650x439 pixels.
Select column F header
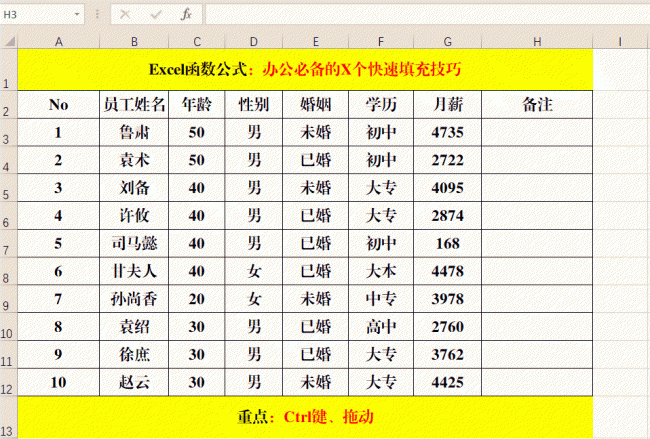coord(381,41)
